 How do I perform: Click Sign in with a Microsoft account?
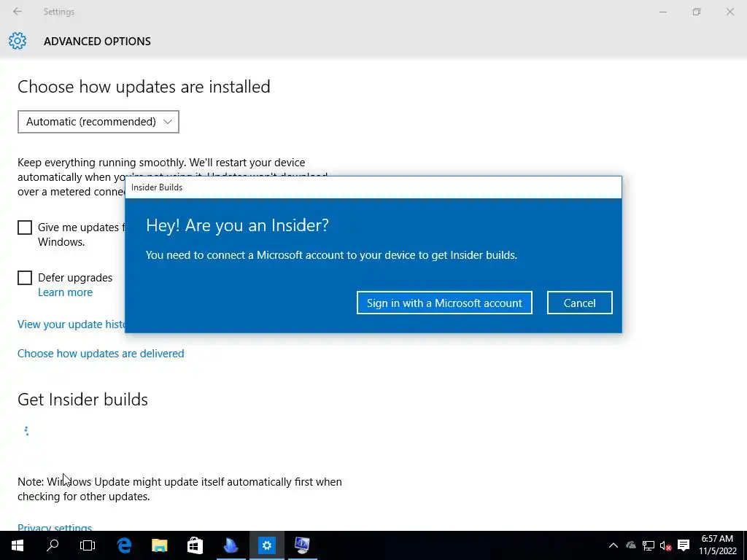(444, 303)
